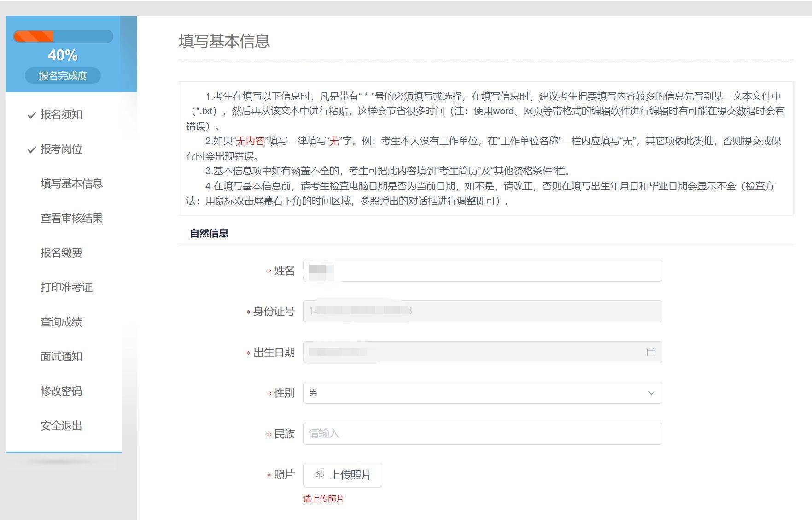Open 打印准考证 sidebar entry
This screenshot has width=812, height=520.
66,288
